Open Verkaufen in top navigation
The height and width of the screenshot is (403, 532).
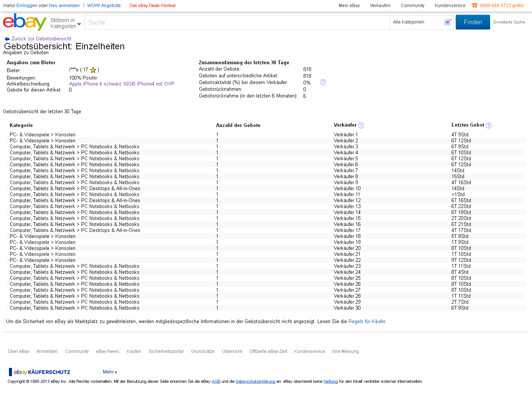point(380,6)
